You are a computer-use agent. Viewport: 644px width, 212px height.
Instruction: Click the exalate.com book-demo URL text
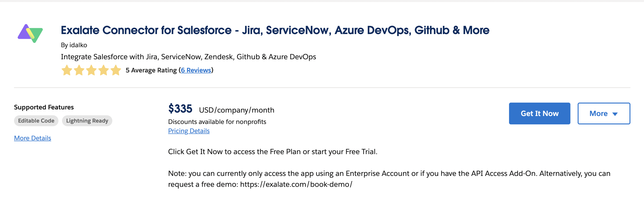[296, 185]
